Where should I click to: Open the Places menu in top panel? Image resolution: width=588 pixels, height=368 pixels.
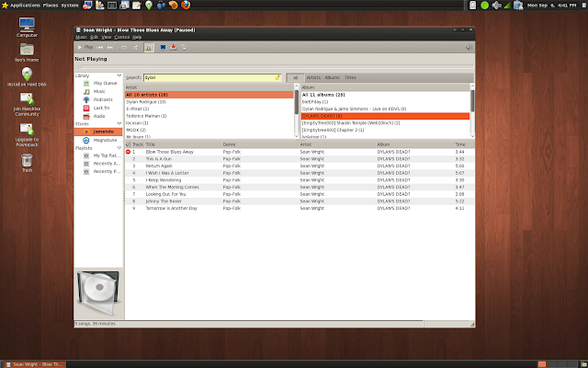click(x=51, y=6)
